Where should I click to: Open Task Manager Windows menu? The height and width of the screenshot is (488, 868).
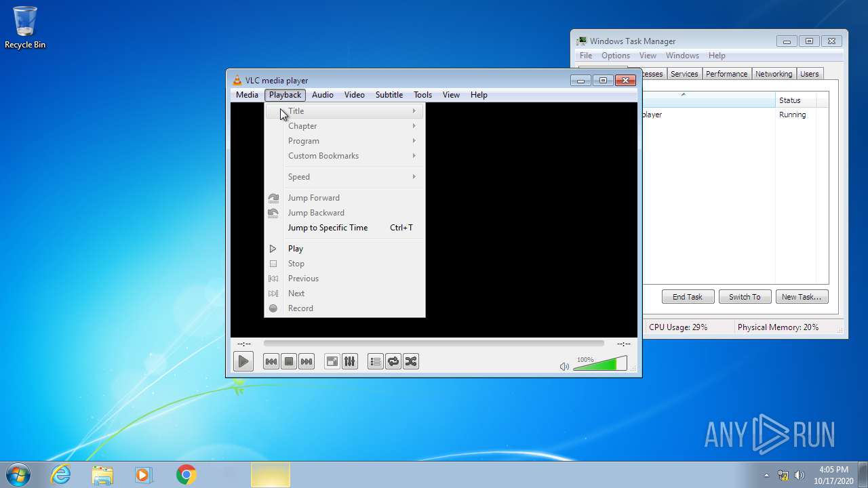click(682, 56)
